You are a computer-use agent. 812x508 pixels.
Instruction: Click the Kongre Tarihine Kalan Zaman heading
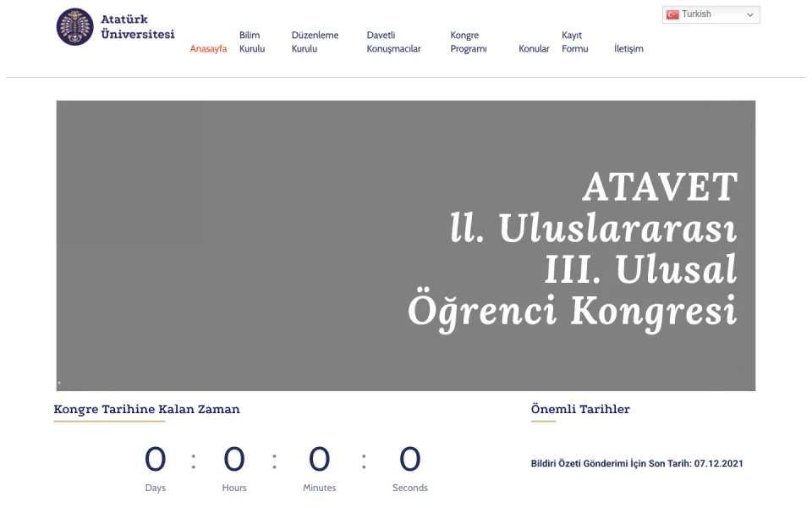[146, 409]
